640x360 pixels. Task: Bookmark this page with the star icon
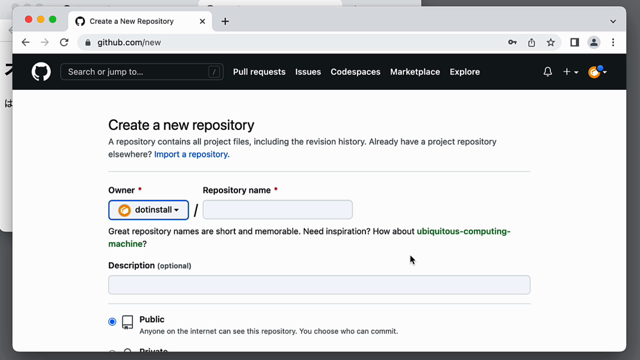551,42
